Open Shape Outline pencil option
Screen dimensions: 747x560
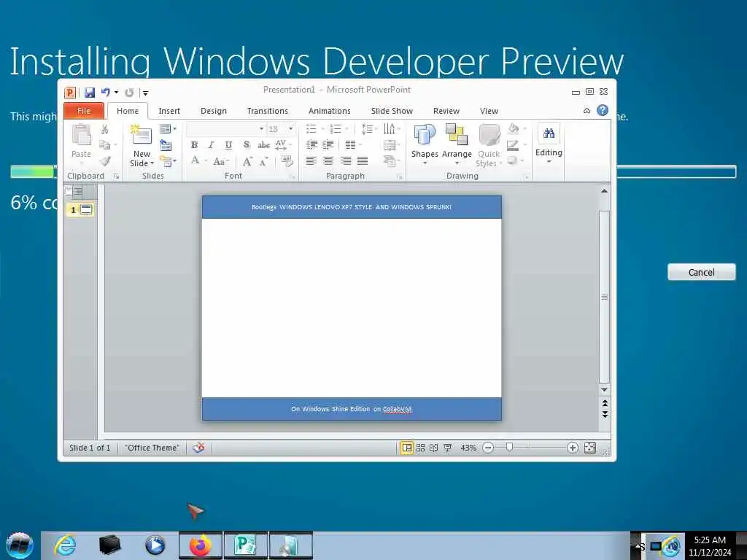pyautogui.click(x=513, y=145)
